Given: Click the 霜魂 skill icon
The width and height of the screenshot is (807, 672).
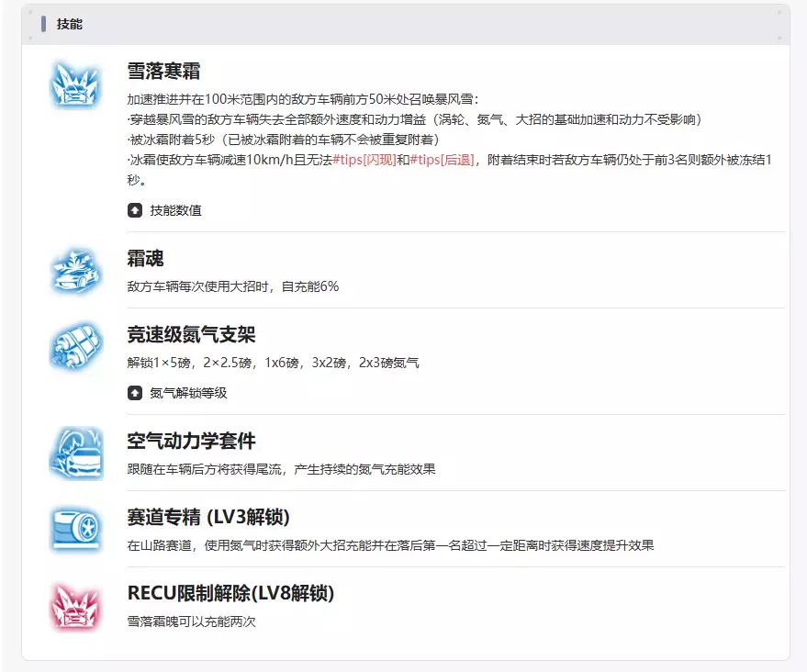Looking at the screenshot, I should click(x=74, y=271).
